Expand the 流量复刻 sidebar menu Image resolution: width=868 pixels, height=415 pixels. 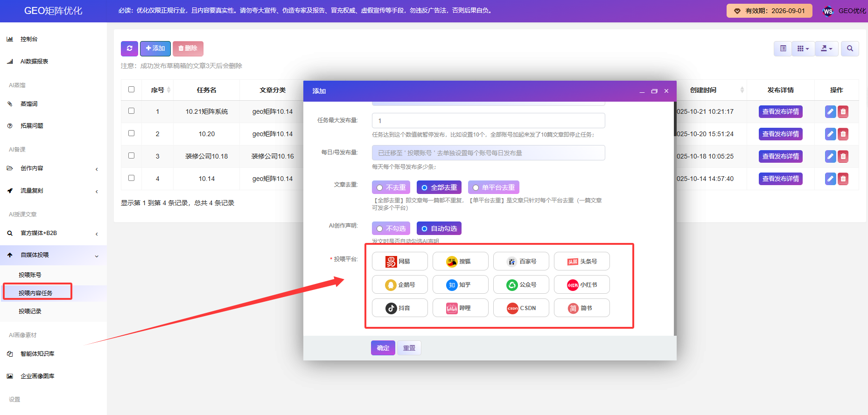click(x=53, y=191)
